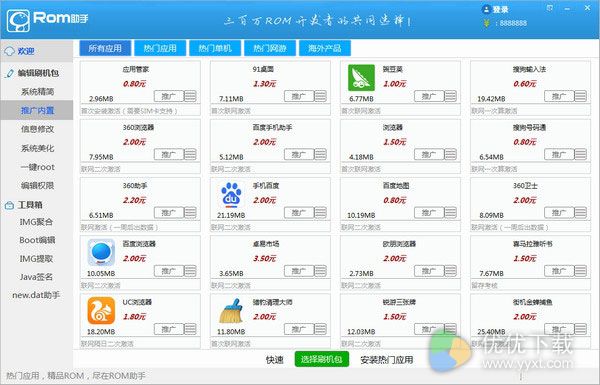
Task: Open the IMG聚合 tool
Action: pyautogui.click(x=36, y=222)
